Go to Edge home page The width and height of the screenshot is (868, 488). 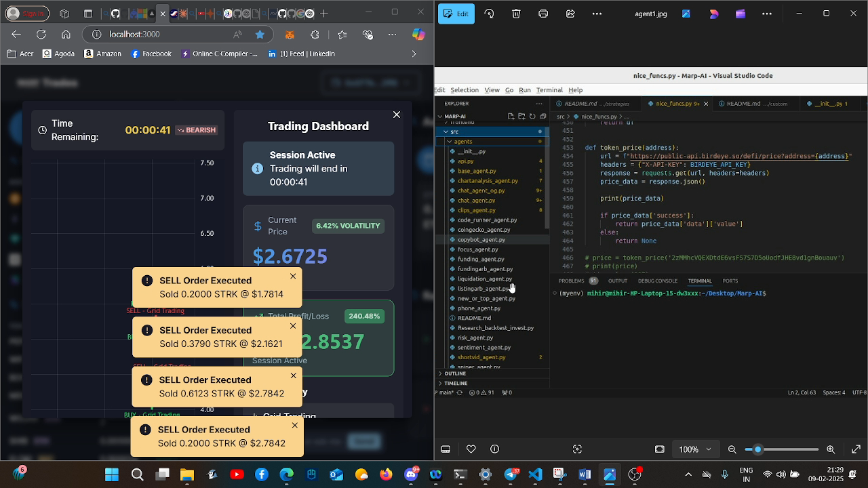[66, 35]
